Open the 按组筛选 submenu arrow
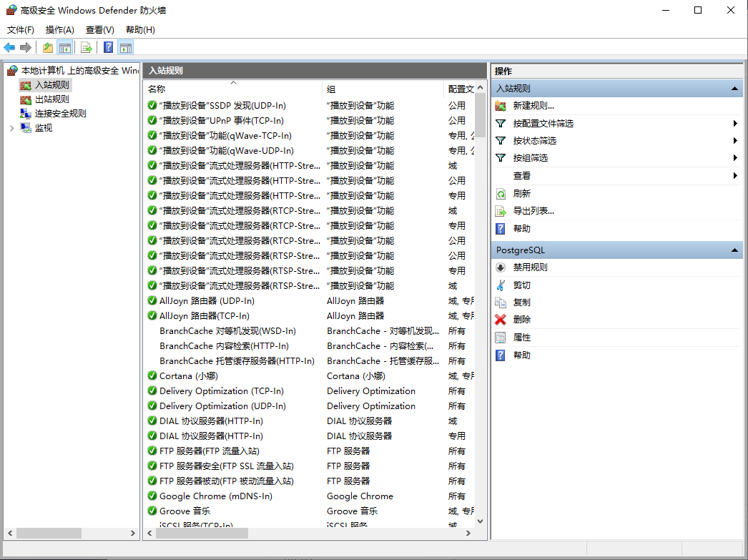748x560 pixels. coord(735,158)
